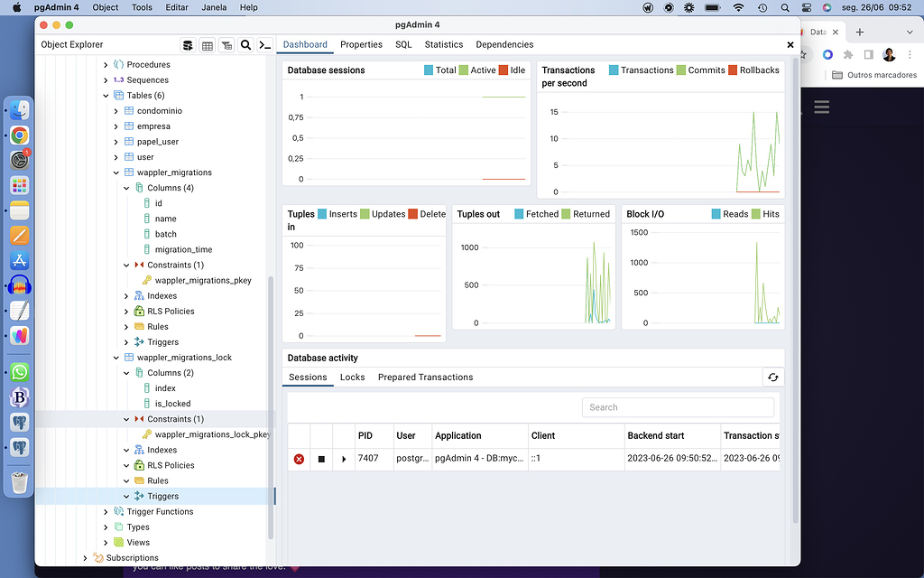The width and height of the screenshot is (924, 578).
Task: Expand the Trigger Functions node
Action: [x=106, y=512]
